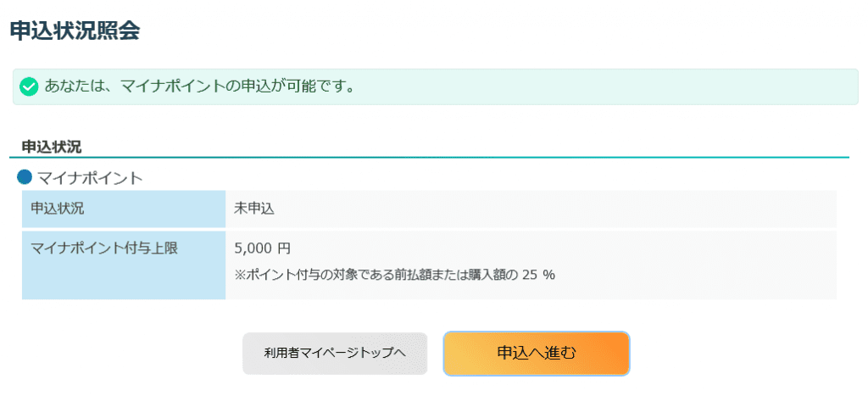This screenshot has width=868, height=396.
Task: Click the empty area right of 未申込
Action: click(551, 208)
